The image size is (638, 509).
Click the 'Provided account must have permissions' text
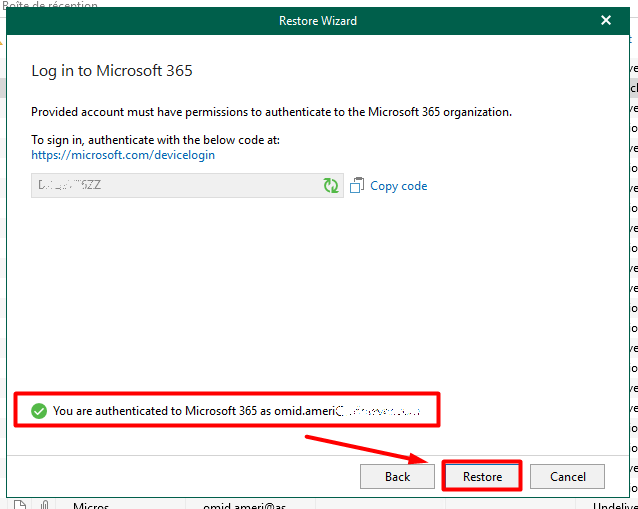tap(271, 112)
